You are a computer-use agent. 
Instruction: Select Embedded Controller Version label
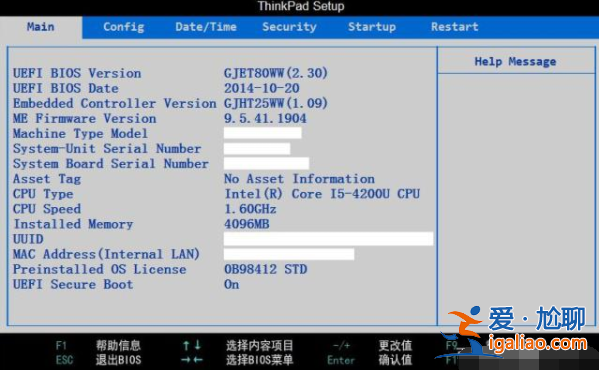tap(115, 103)
